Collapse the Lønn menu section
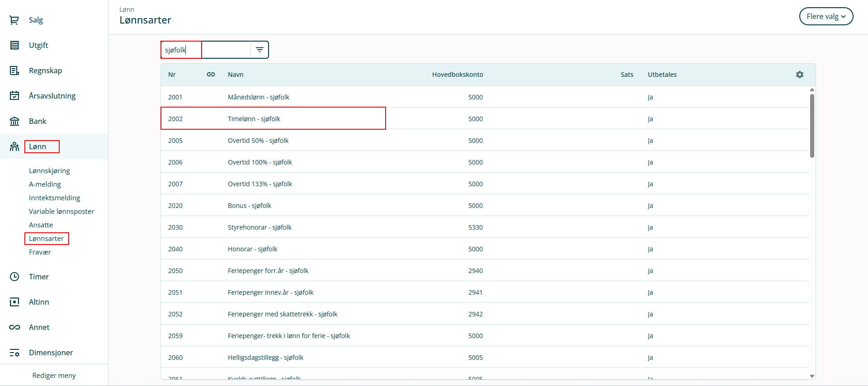The width and height of the screenshot is (868, 386). click(38, 146)
